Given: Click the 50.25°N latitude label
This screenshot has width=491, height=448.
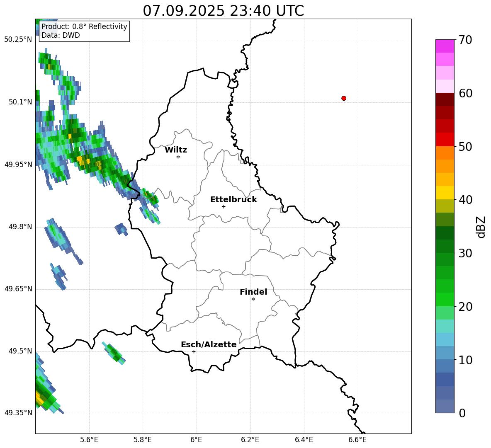Looking at the screenshot, I should point(18,40).
